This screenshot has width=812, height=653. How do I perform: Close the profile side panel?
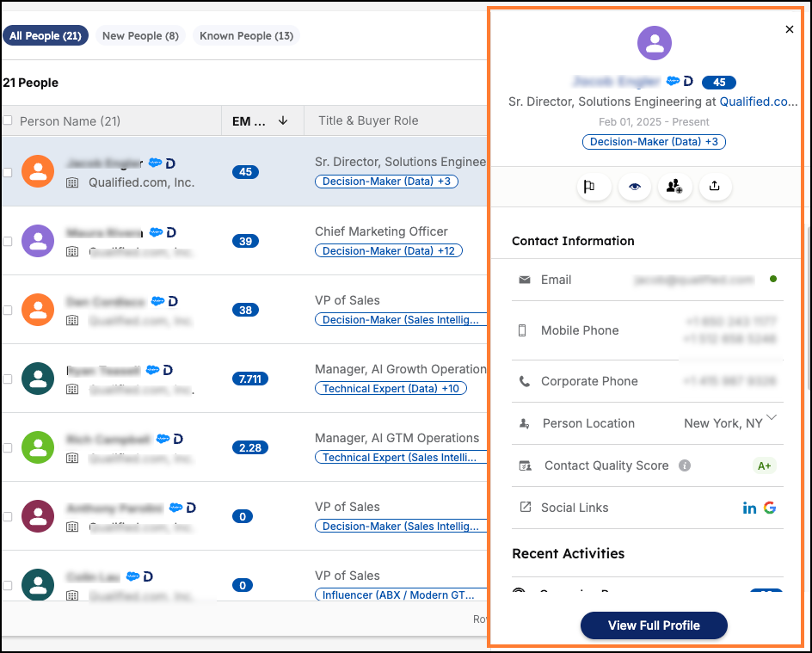[x=790, y=29]
